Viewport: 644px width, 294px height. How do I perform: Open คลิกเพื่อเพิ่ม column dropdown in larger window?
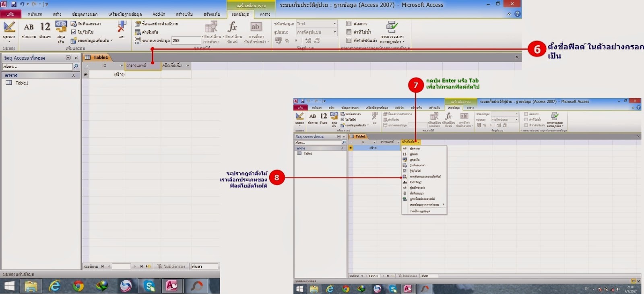188,66
